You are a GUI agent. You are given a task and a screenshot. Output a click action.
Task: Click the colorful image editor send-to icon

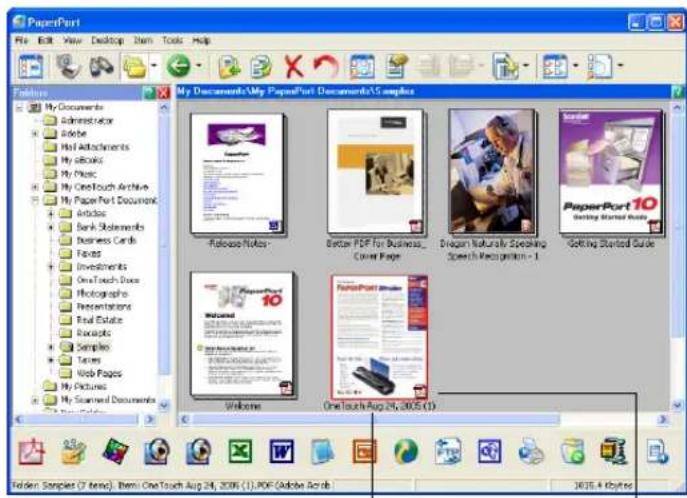click(x=115, y=452)
